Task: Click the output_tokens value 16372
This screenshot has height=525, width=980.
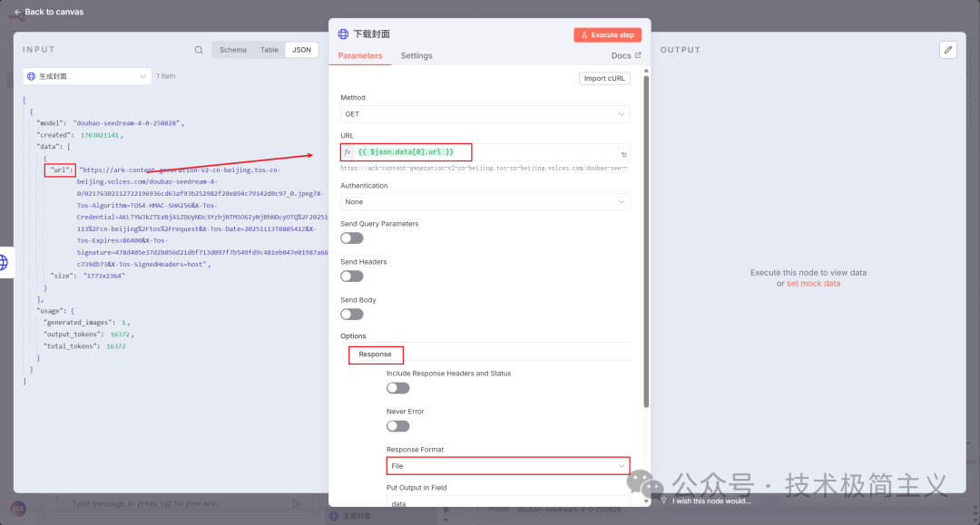Action: tap(120, 335)
